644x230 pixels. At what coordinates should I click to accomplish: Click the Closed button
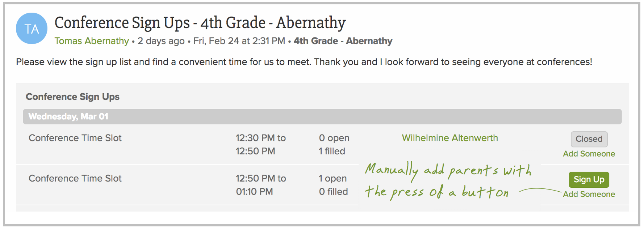[589, 139]
